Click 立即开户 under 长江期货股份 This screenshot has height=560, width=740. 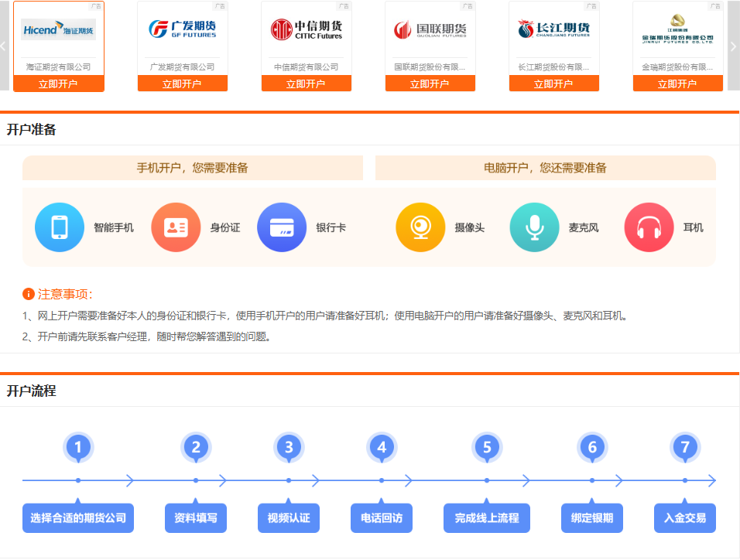coord(553,84)
